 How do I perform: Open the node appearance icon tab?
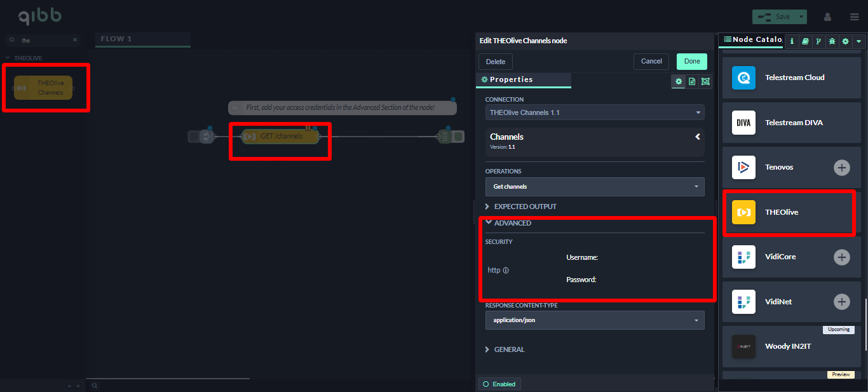tap(705, 81)
